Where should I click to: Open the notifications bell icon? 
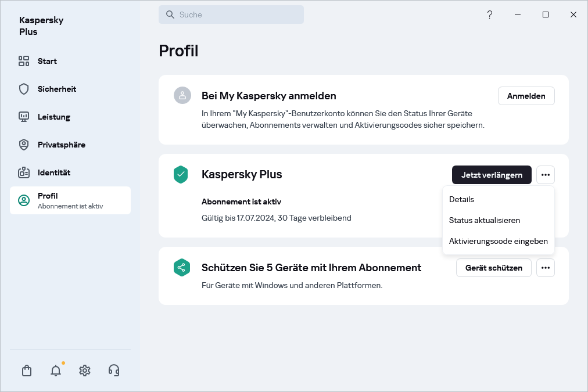[x=56, y=371]
